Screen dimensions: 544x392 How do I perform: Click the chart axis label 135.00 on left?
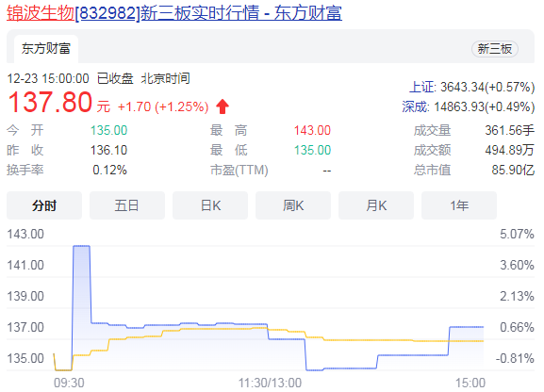(25, 358)
